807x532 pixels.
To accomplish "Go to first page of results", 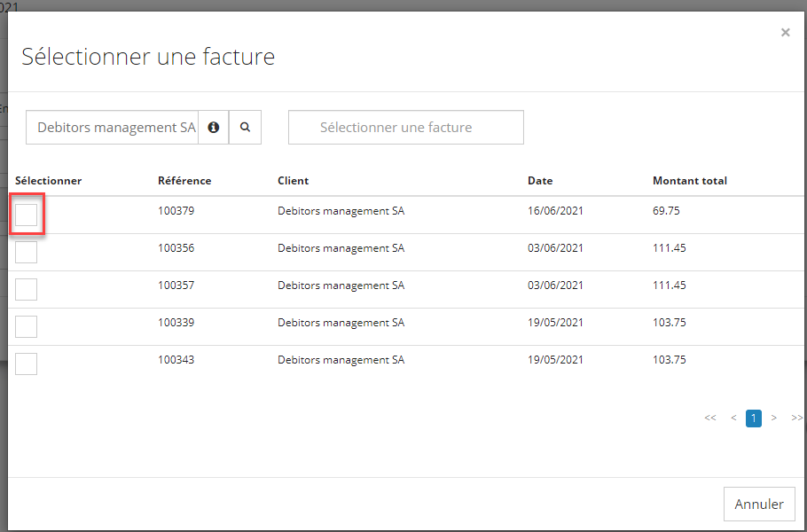I will click(709, 418).
